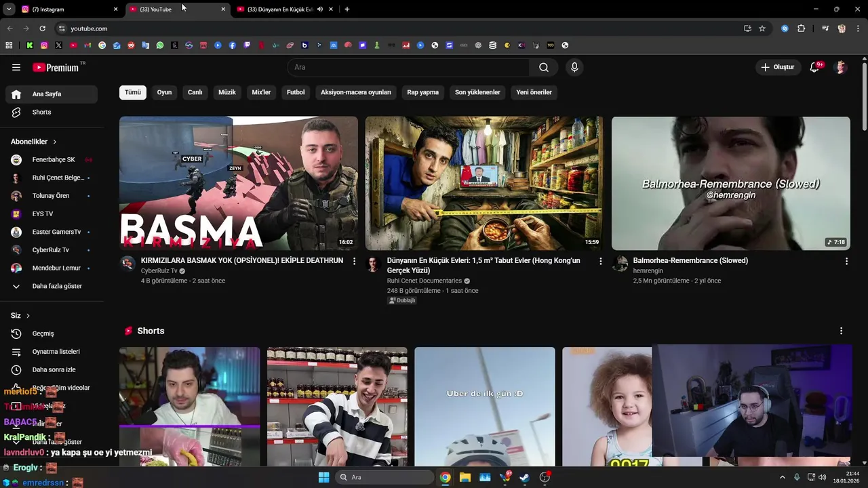Viewport: 868px width, 488px height.
Task: Switch to the Instagram browser tab
Action: pos(68,9)
